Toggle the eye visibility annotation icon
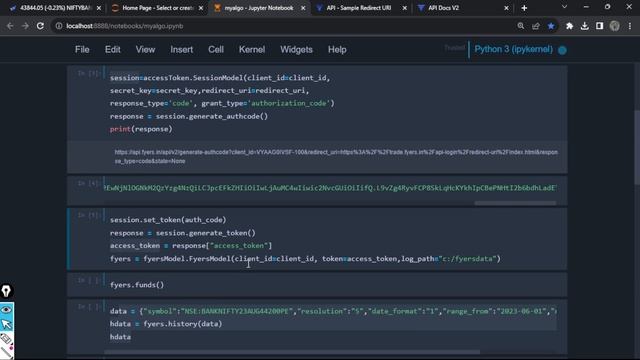The height and width of the screenshot is (360, 640). click(7, 310)
